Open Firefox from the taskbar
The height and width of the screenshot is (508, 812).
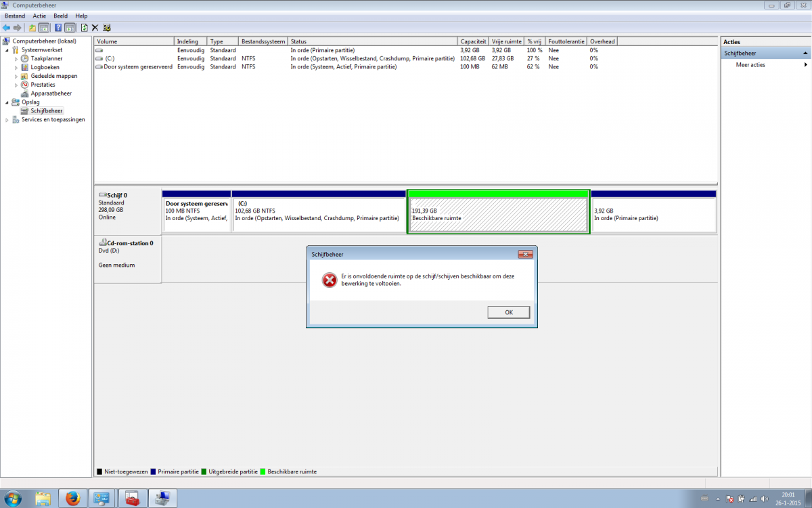point(72,498)
